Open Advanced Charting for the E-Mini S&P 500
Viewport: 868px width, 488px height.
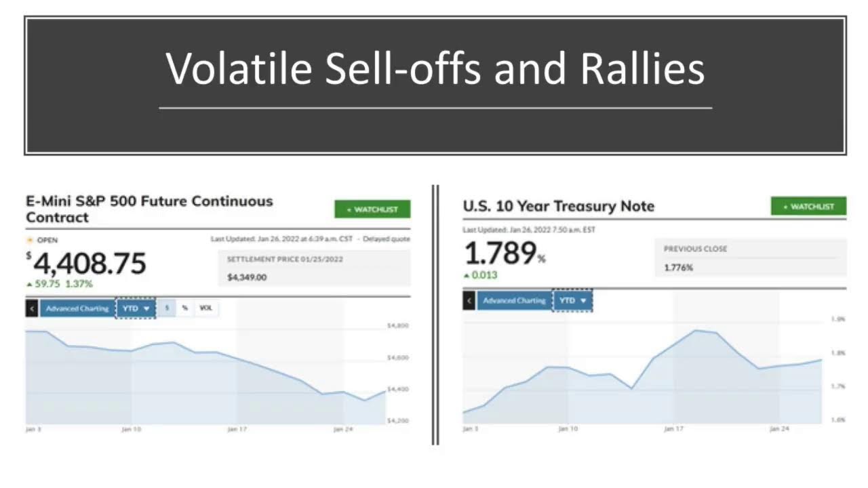(77, 308)
